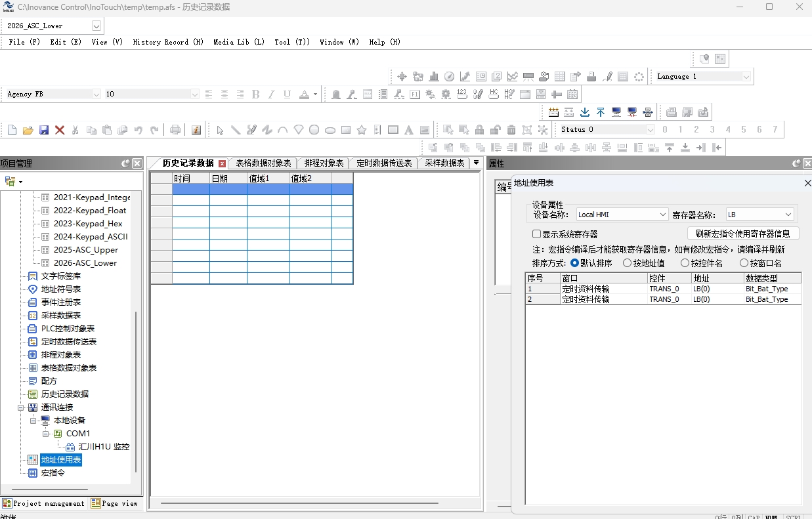This screenshot has width=812, height=519.
Task: Click the F1 function key icon
Action: 415,94
